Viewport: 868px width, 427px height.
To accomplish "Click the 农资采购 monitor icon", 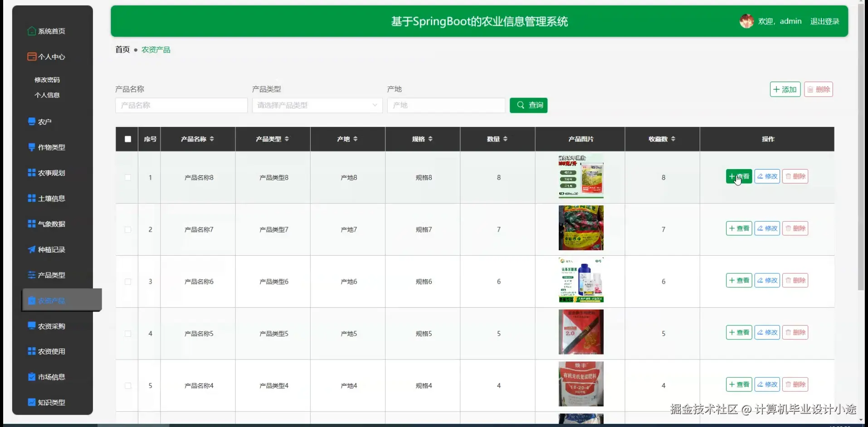I will tap(32, 326).
